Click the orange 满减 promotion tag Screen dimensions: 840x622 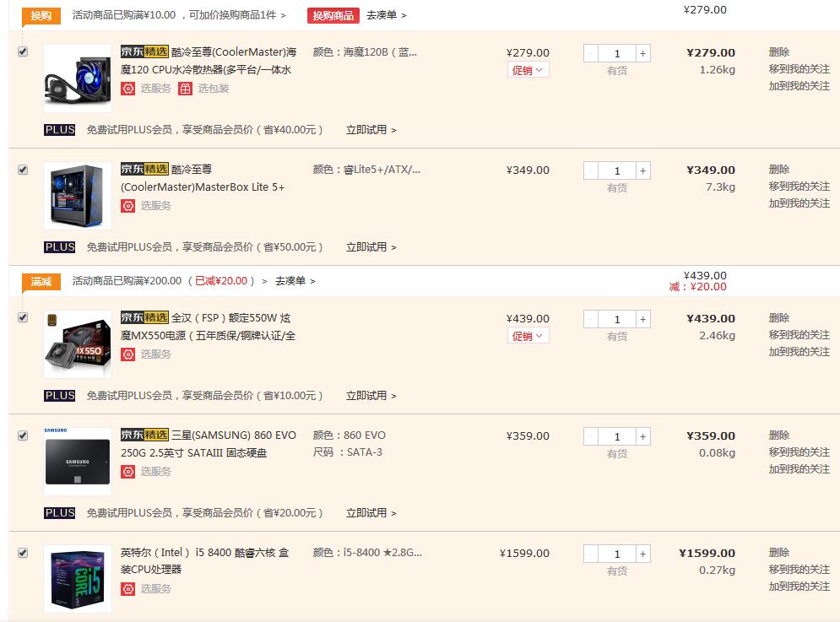41,281
